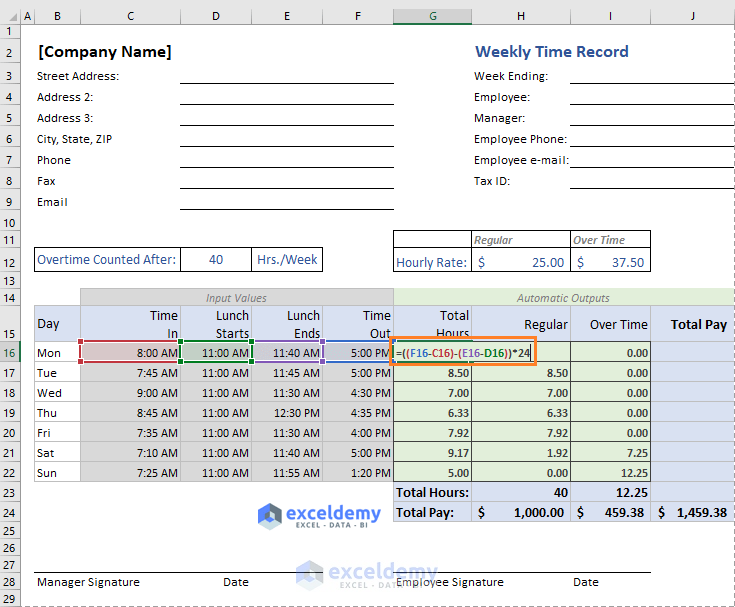
Task: Select column H header
Action: (521, 16)
